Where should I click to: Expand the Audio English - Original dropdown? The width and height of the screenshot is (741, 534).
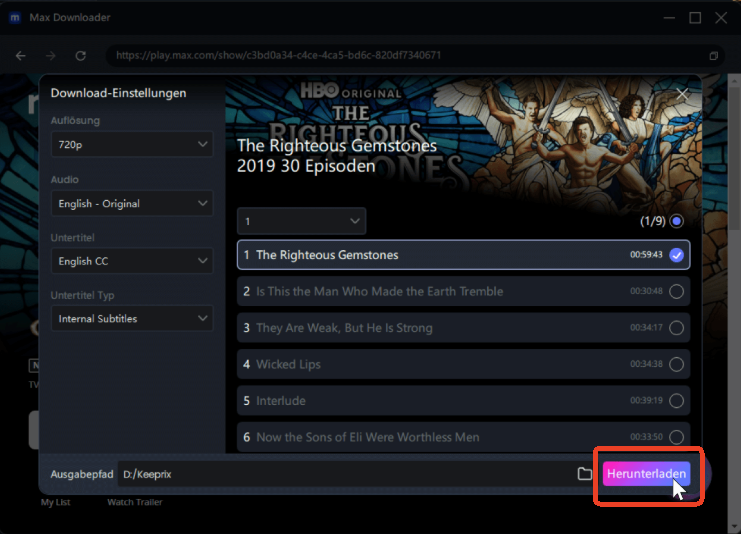pos(132,204)
